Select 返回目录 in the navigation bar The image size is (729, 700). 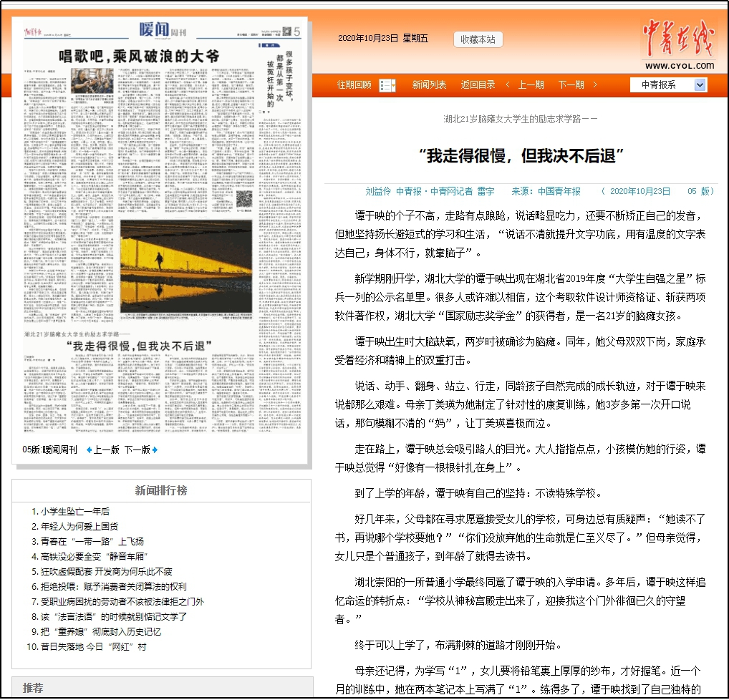point(478,85)
